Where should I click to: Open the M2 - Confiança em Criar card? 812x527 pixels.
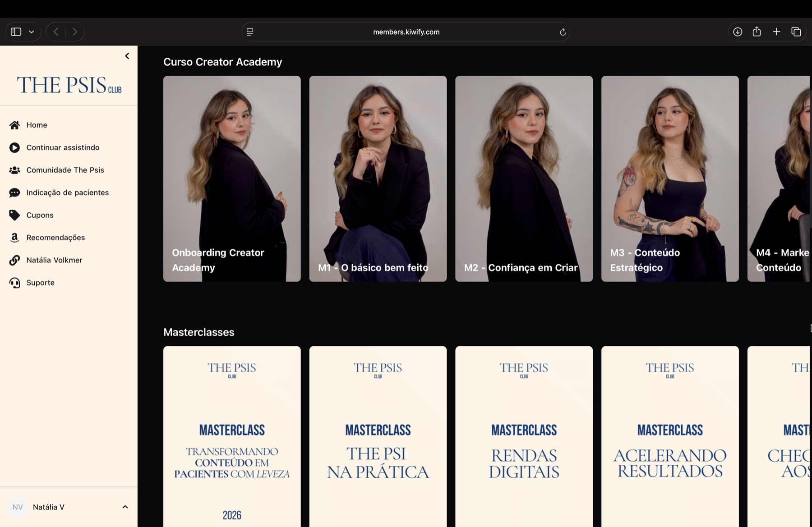pos(524,179)
